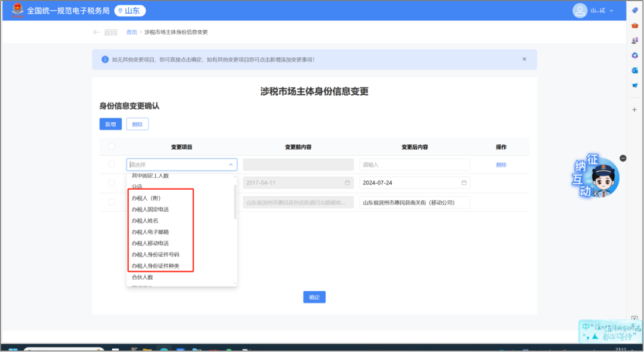Screen dimensions: 644x352
Task: Open the 山东 region selector in top bar
Action: click(x=130, y=10)
